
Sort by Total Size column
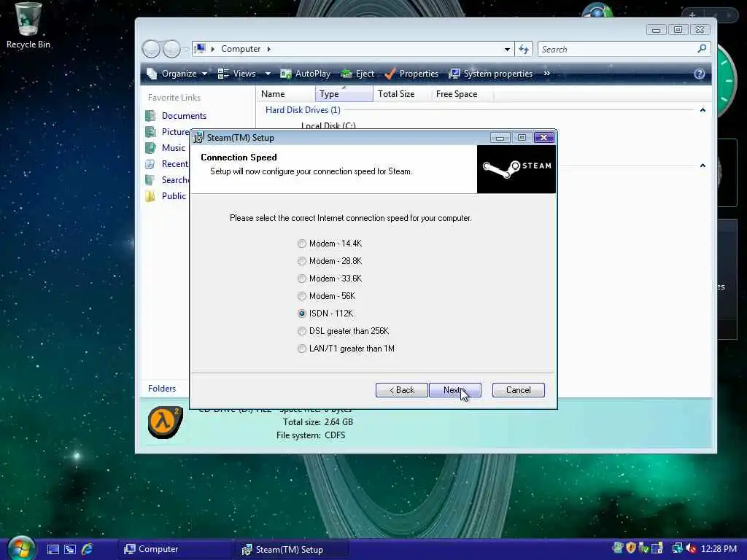coord(402,94)
